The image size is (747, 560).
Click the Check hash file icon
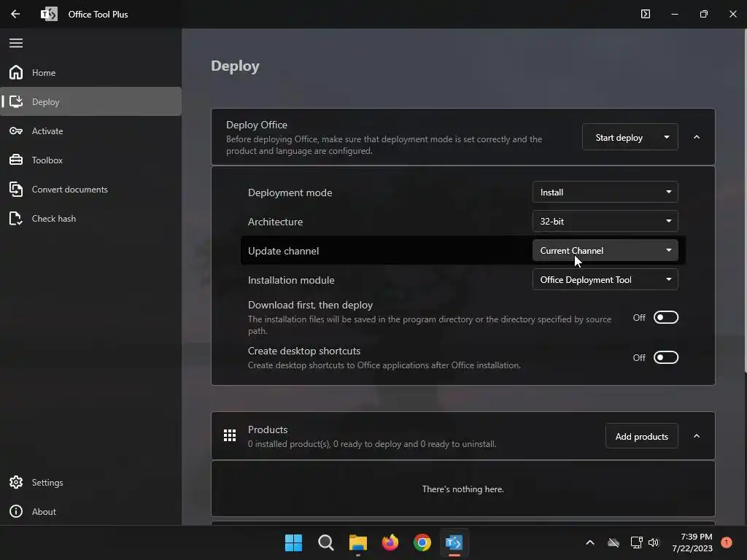pos(16,218)
